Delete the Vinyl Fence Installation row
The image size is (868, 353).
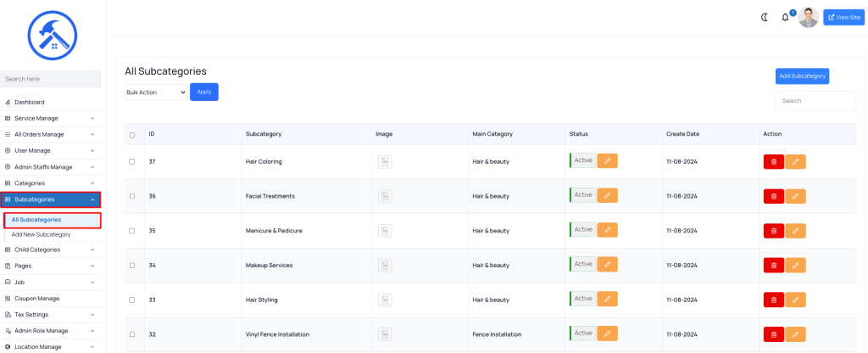pyautogui.click(x=773, y=334)
